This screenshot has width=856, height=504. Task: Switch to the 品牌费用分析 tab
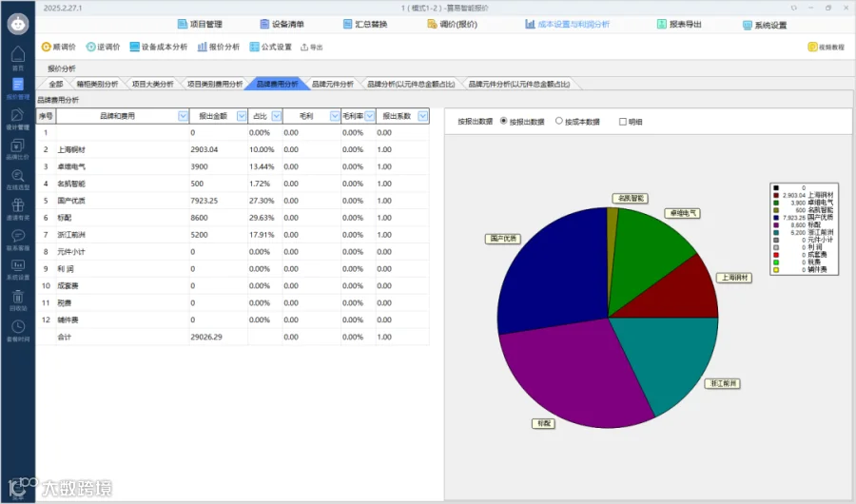[x=278, y=84]
